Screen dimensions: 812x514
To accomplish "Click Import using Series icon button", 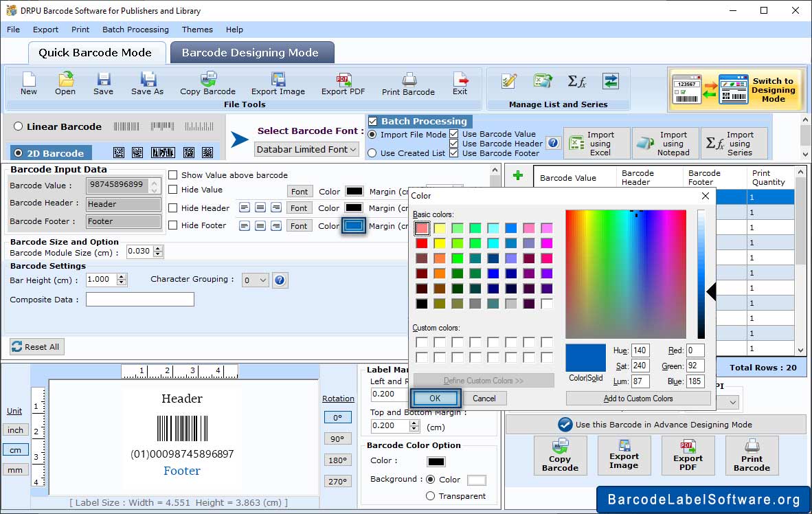I will pos(734,143).
